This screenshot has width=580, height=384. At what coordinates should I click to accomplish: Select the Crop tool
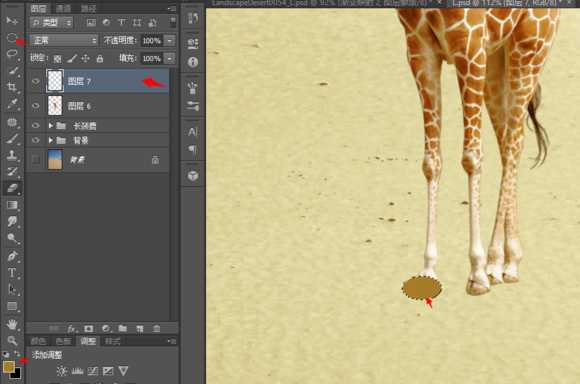[12, 87]
